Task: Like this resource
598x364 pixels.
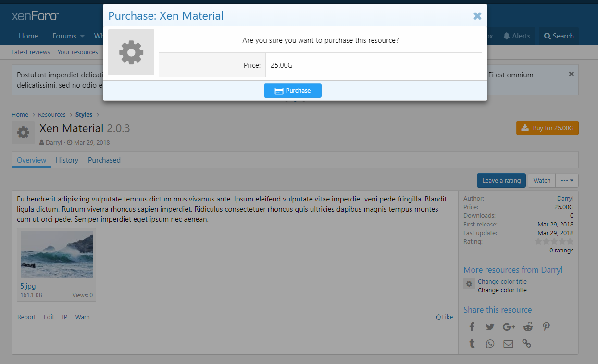Action: pos(444,317)
